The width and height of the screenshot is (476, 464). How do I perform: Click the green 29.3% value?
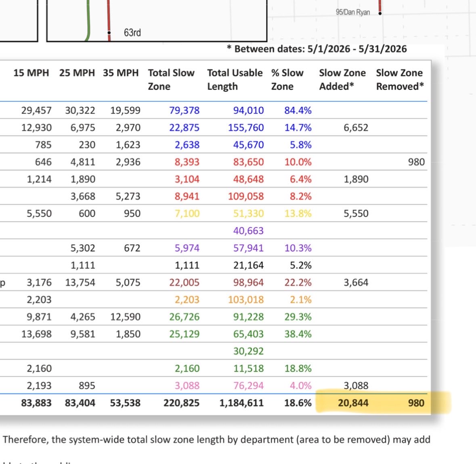[298, 317]
